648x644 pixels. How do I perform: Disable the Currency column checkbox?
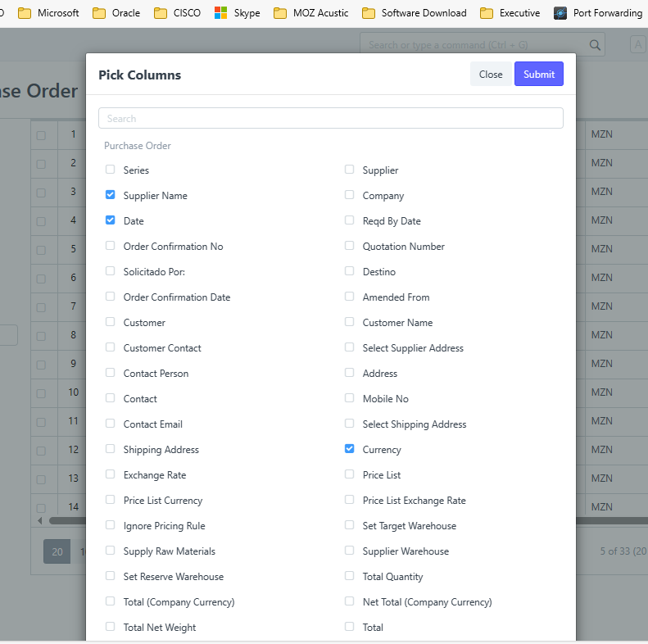click(350, 449)
